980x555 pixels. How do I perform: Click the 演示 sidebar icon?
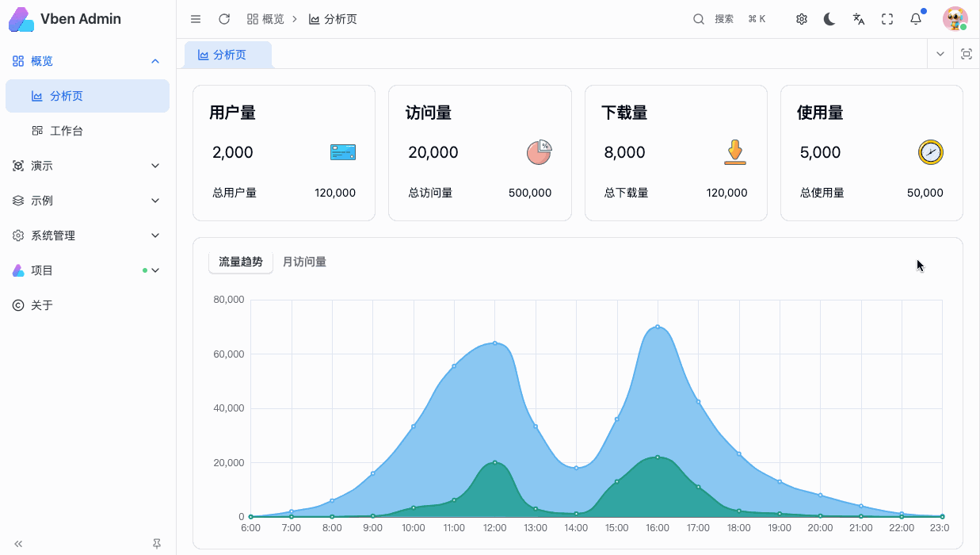point(18,166)
